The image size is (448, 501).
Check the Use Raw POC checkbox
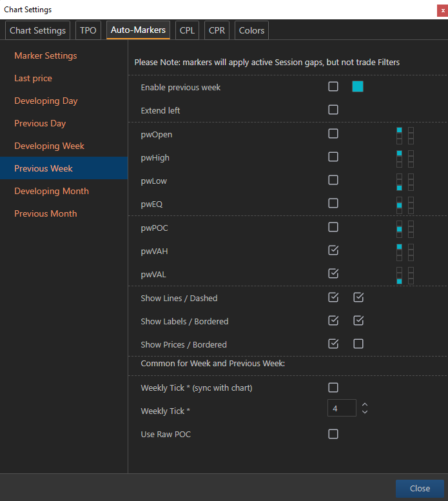tap(333, 434)
